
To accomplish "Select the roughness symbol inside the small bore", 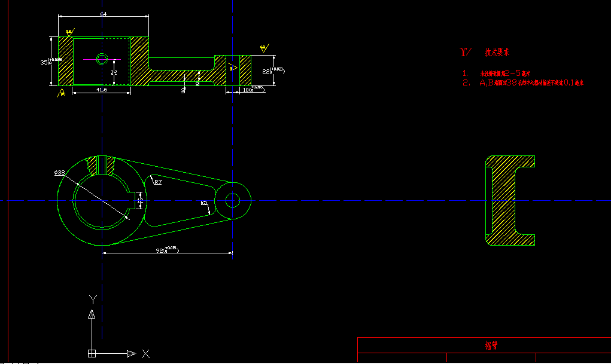I will (x=233, y=68).
